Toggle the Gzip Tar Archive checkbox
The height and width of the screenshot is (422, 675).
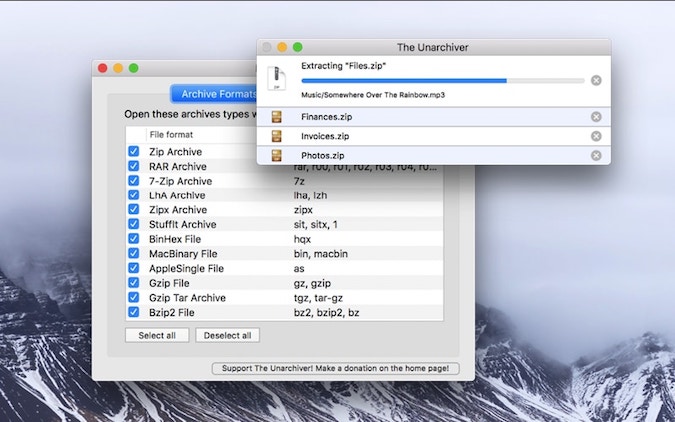coord(134,298)
